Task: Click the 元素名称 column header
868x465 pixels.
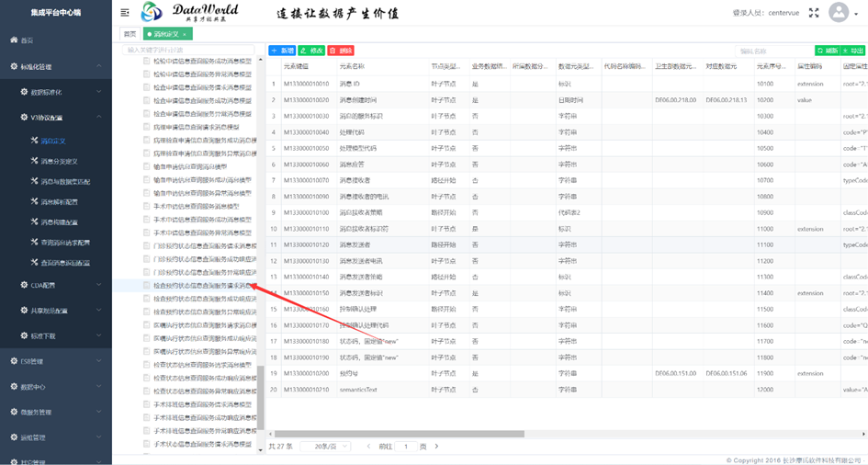Action: click(x=352, y=66)
